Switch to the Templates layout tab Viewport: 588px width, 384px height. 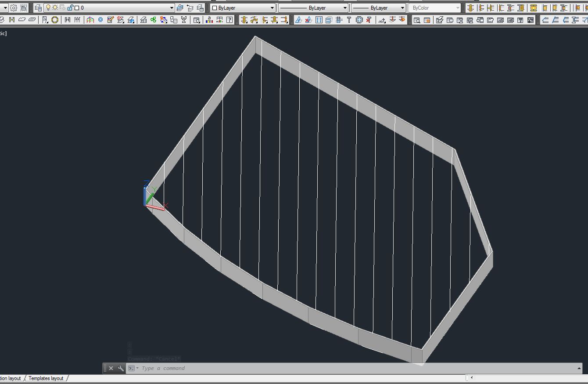[46, 378]
